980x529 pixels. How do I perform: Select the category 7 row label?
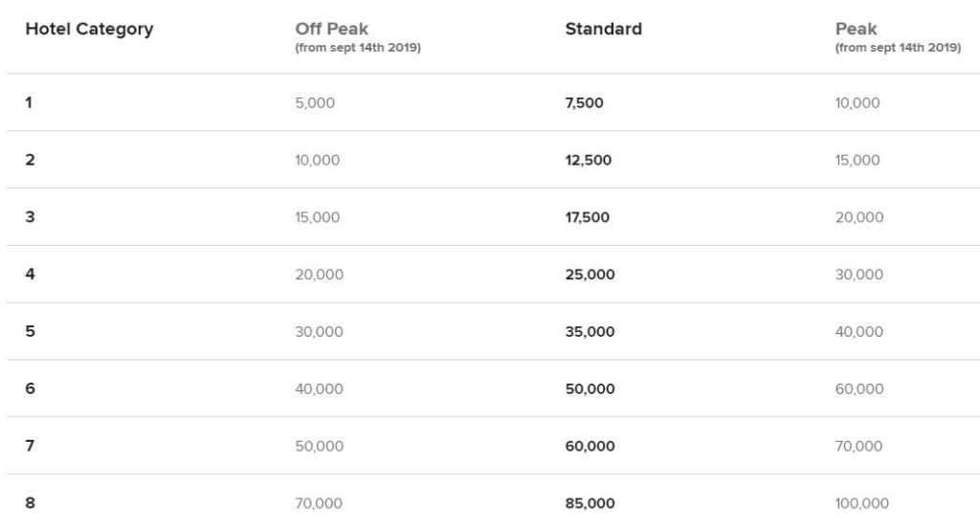[30, 446]
